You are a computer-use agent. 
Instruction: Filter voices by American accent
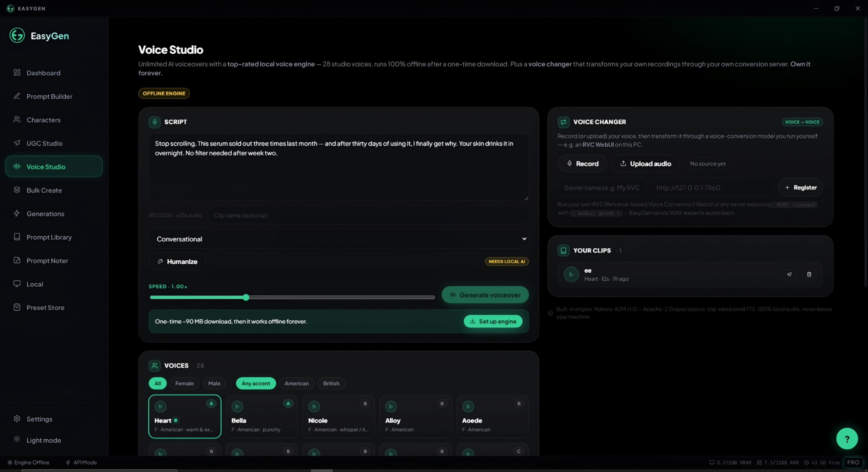coord(296,383)
